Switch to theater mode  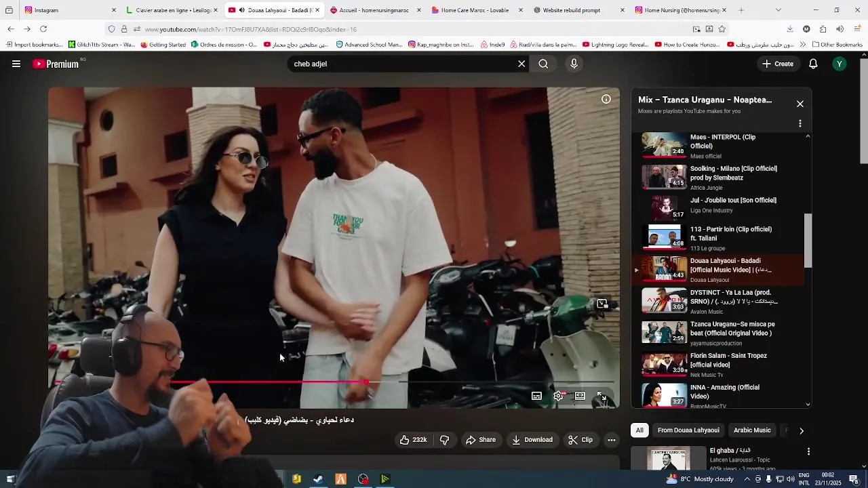580,396
